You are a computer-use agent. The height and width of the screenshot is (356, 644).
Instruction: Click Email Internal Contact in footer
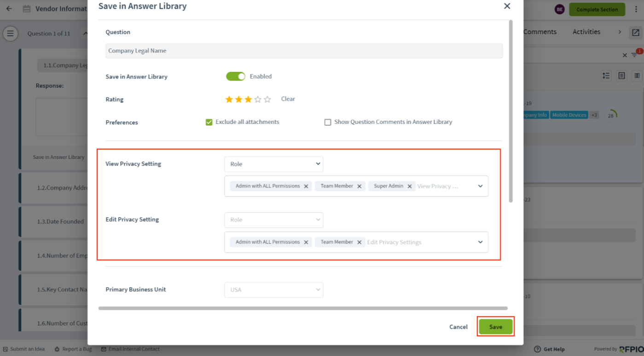tap(130, 349)
